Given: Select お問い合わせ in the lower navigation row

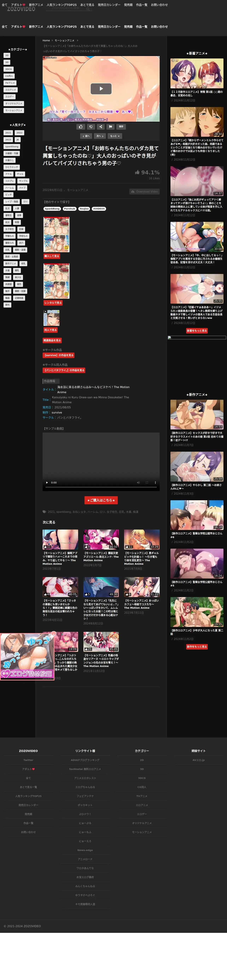Looking at the screenshot, I should 159,27.
